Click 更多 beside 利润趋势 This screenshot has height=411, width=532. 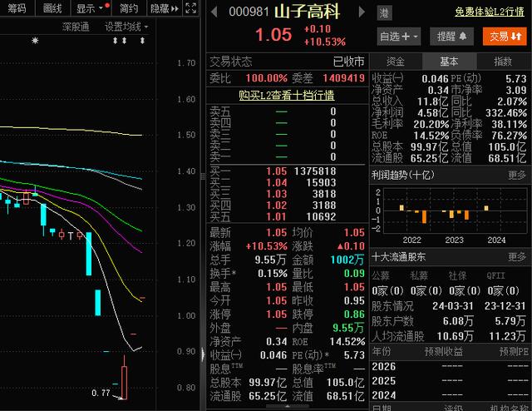(517, 176)
